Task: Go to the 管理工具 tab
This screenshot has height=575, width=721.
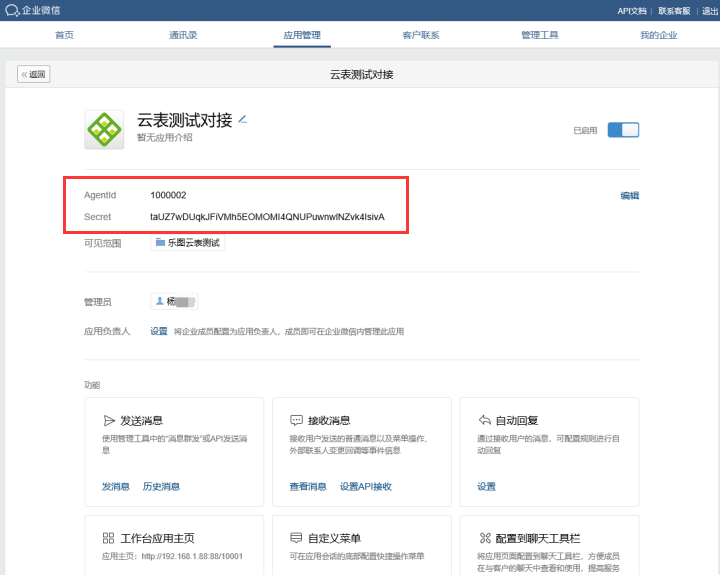Action: click(x=540, y=35)
